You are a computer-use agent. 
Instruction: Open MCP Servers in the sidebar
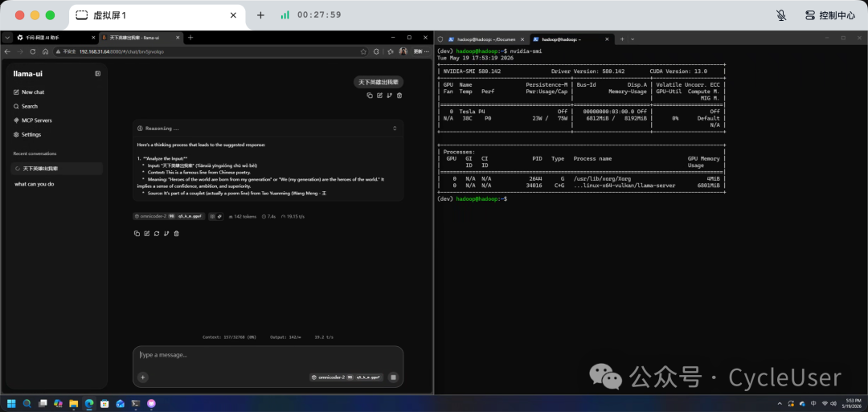33,120
